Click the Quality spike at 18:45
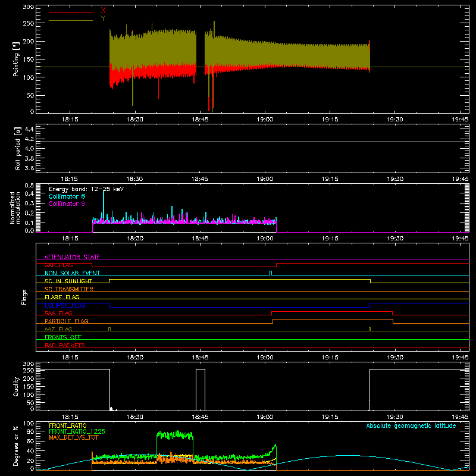476x476 pixels. [201, 389]
